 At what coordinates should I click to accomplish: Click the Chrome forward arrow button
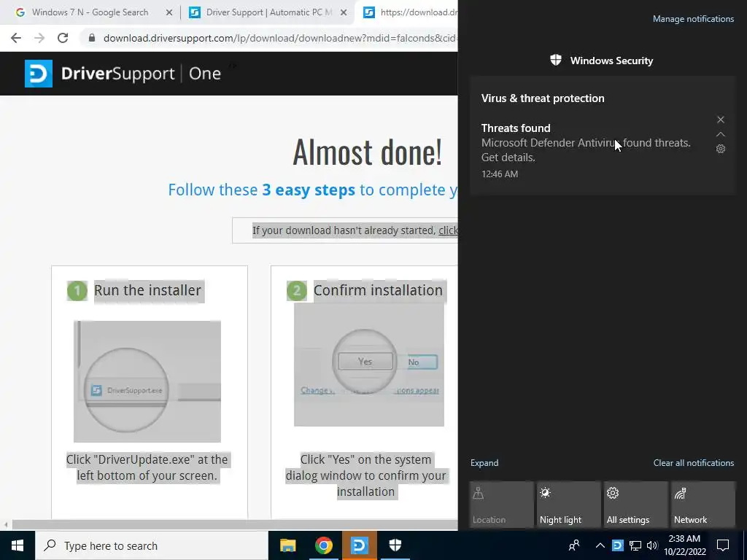click(39, 38)
